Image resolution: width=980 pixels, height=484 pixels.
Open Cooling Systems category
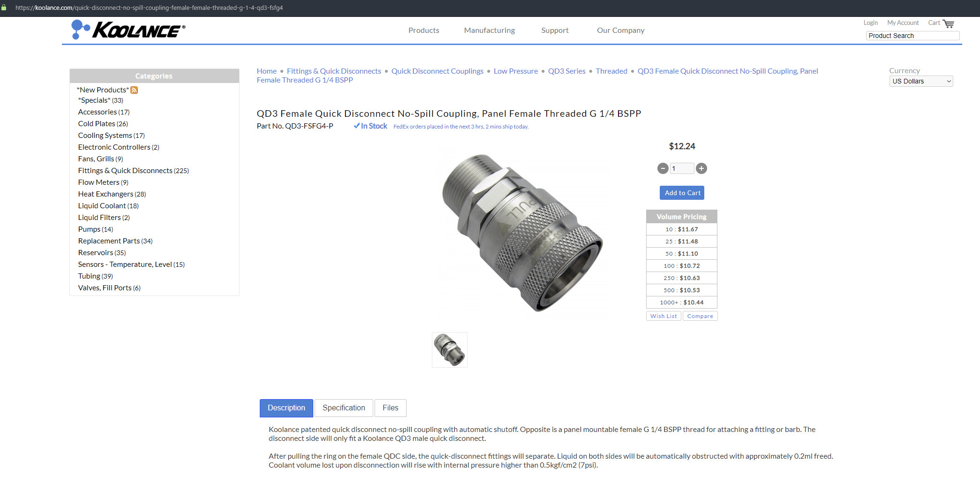pos(111,136)
